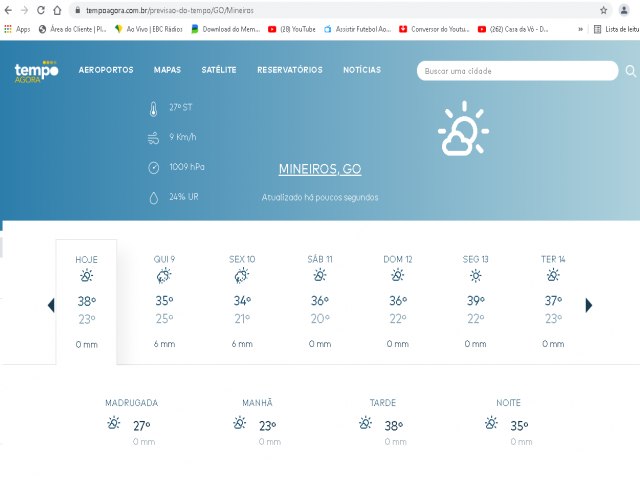Expand hidden bookmarks with chevron
The image size is (640, 480).
(x=581, y=29)
